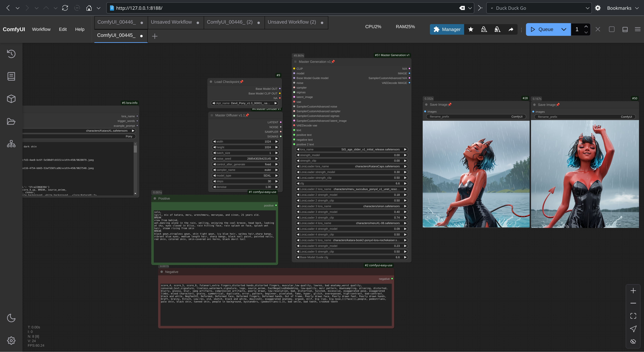This screenshot has width=644, height=352.
Task: Click fit view canvas icon
Action: [633, 316]
